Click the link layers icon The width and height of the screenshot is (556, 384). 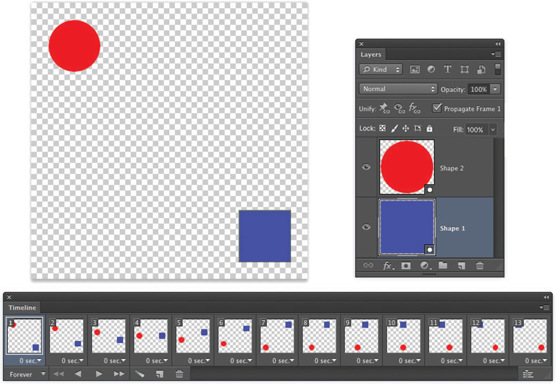(368, 265)
